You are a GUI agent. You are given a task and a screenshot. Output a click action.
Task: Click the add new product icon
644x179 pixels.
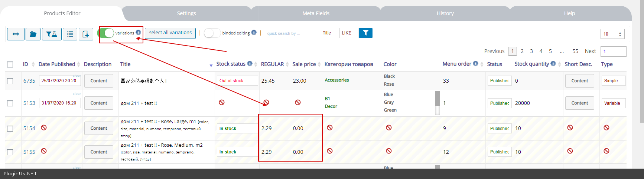86,34
